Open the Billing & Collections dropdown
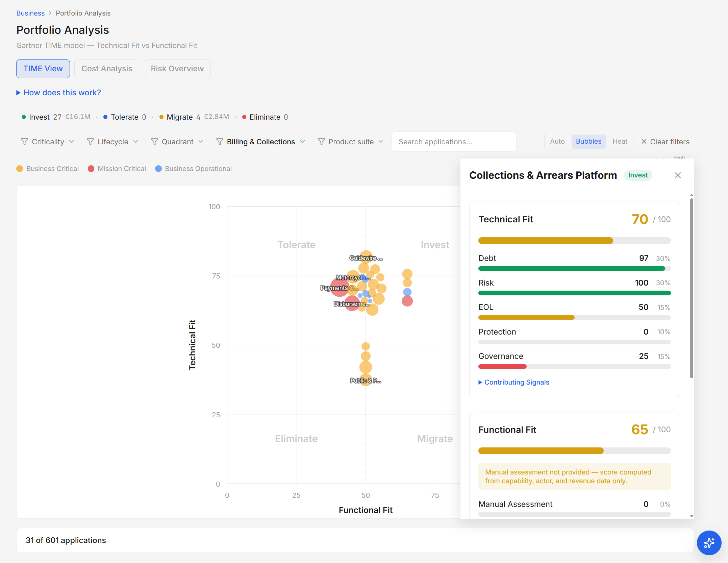The width and height of the screenshot is (728, 563). (260, 142)
